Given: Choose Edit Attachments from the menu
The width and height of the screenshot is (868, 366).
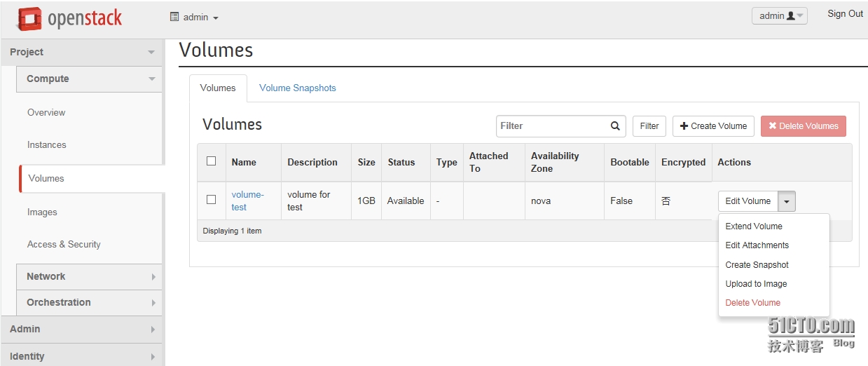Looking at the screenshot, I should (x=757, y=245).
